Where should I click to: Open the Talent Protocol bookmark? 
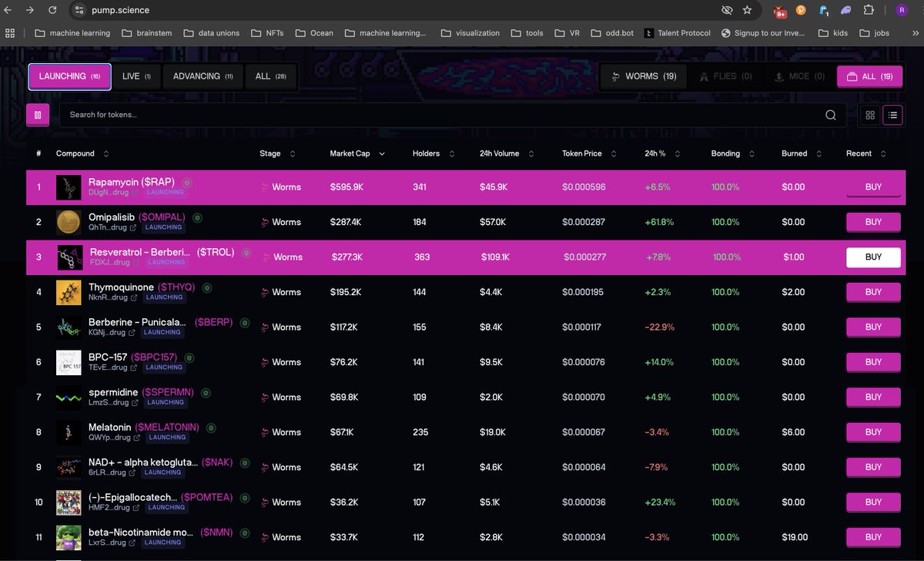point(679,33)
